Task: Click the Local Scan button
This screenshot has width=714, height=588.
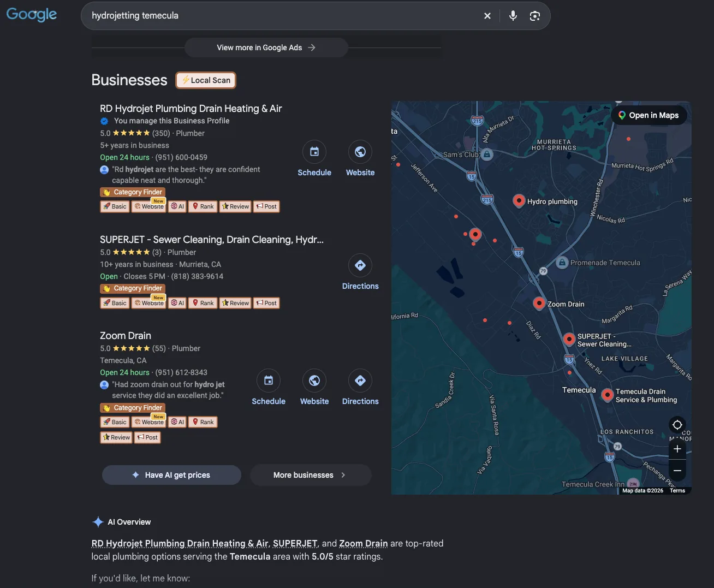Action: 206,80
